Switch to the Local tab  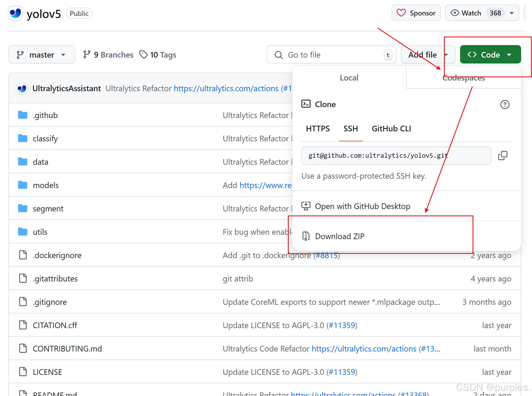coord(349,78)
